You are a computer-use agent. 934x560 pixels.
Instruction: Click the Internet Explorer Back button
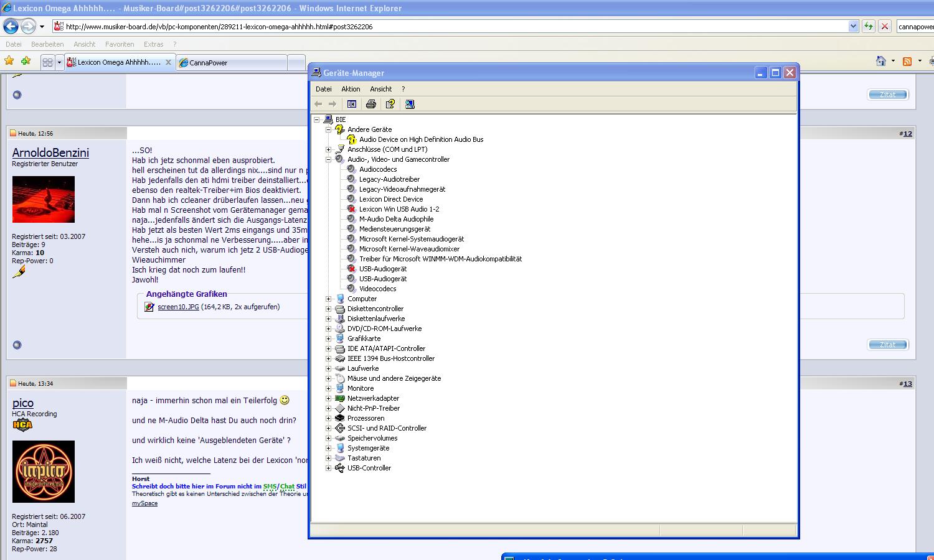tap(11, 26)
